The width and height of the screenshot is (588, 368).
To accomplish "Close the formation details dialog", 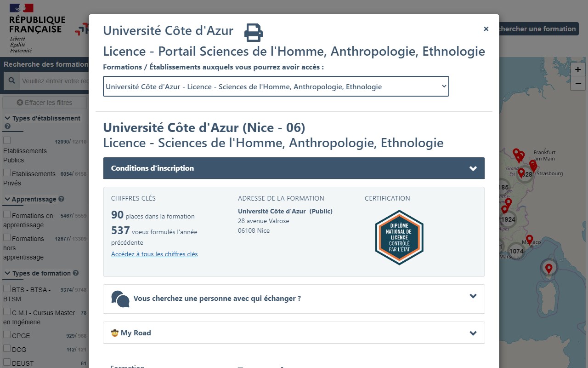I will 486,29.
